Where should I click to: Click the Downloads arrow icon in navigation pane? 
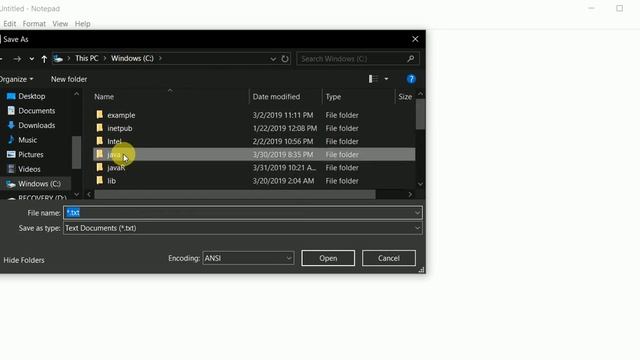tap(11, 125)
